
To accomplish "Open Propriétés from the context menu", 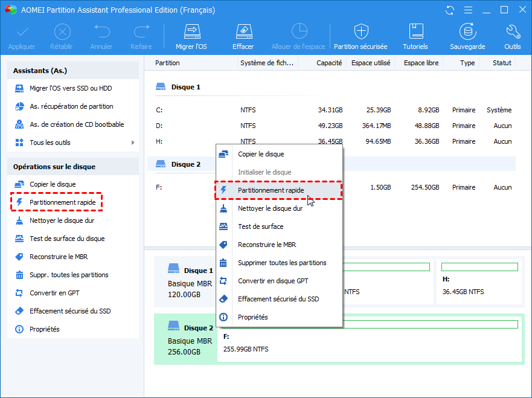I will 252,317.
